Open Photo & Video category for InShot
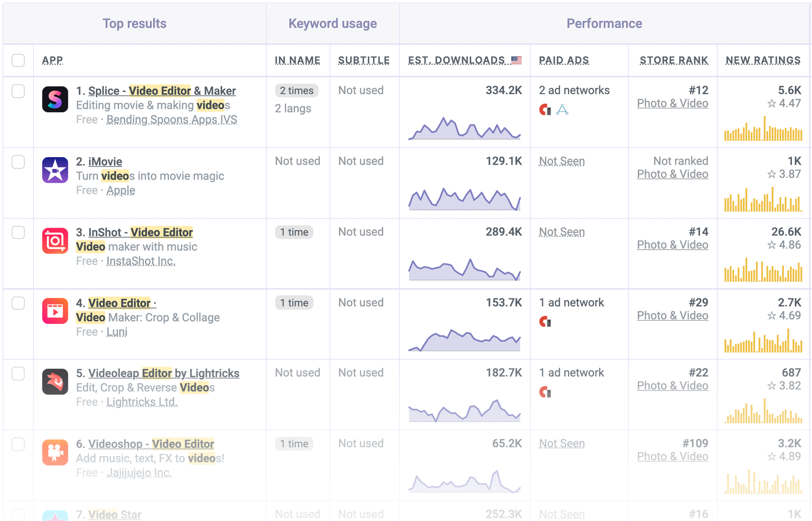This screenshot has width=812, height=521. 672,245
